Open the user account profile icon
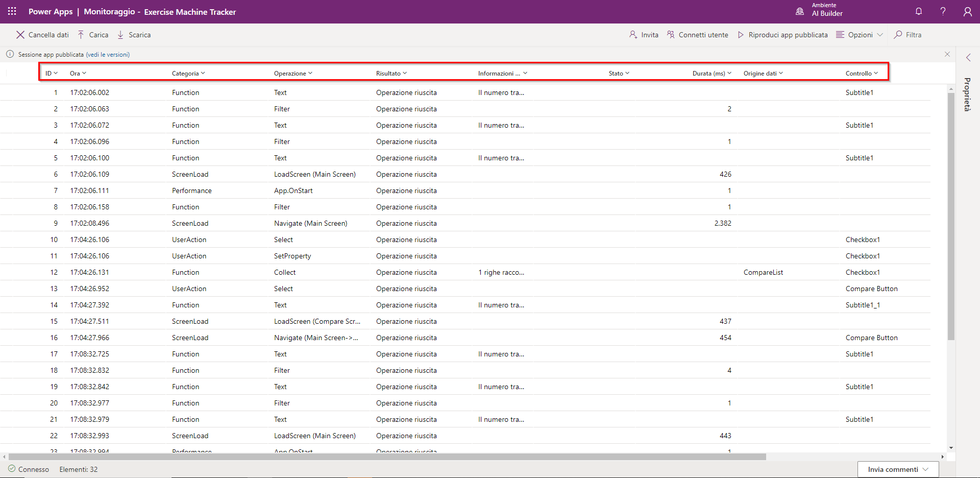 (x=967, y=11)
